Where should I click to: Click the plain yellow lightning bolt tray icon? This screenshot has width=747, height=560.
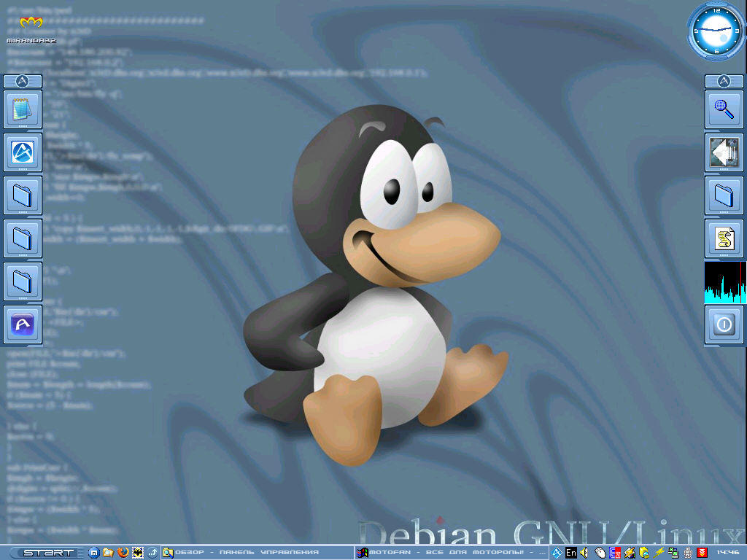(659, 553)
